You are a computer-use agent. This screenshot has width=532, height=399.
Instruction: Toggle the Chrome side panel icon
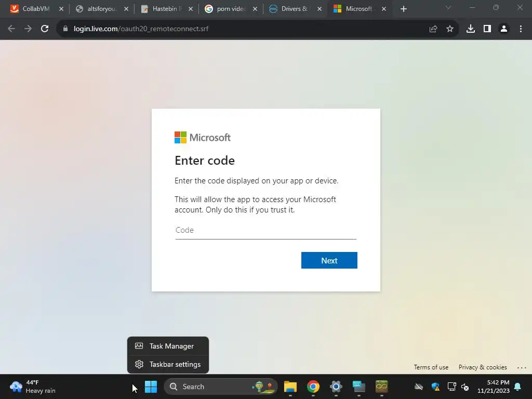pyautogui.click(x=487, y=29)
